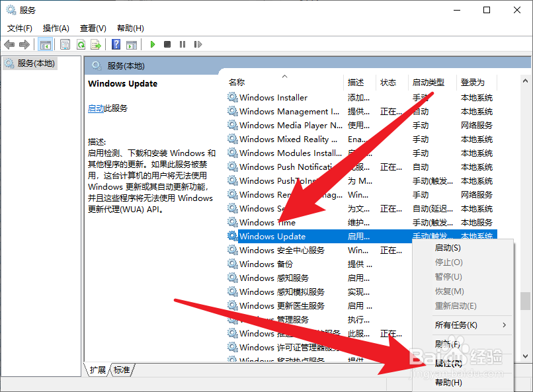Select the Windows Update service row
This screenshot has width=533, height=392.
click(x=362, y=236)
